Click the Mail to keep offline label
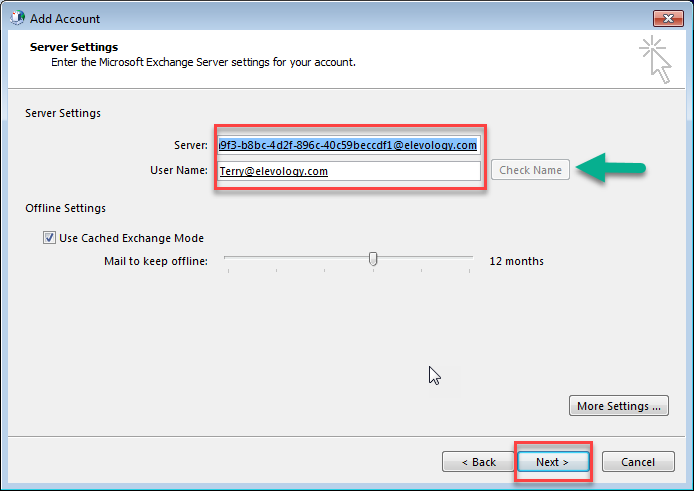694x491 pixels. (x=155, y=261)
